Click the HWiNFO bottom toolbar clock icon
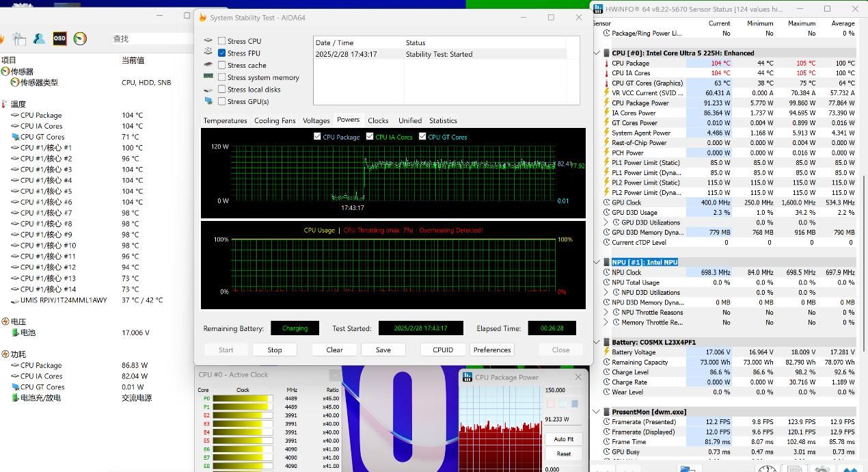The image size is (868, 472). click(767, 469)
